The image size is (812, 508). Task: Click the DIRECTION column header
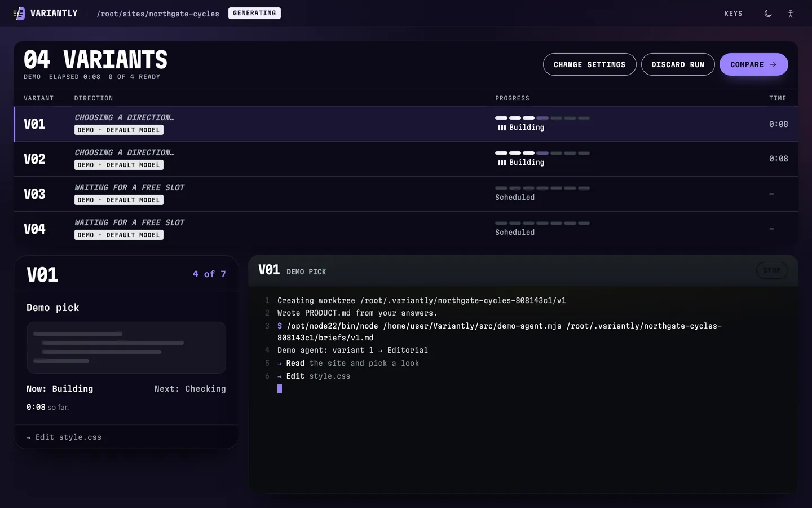pyautogui.click(x=94, y=98)
